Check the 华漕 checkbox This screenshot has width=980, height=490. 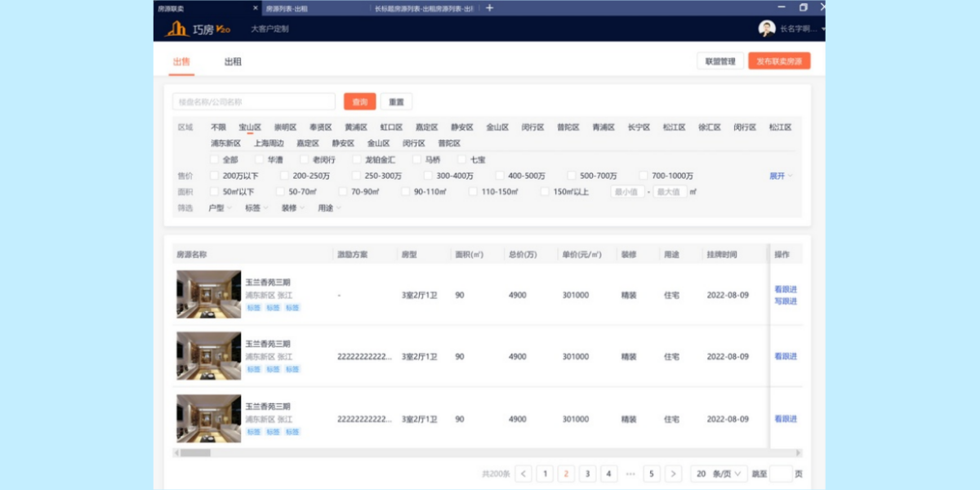(x=260, y=160)
